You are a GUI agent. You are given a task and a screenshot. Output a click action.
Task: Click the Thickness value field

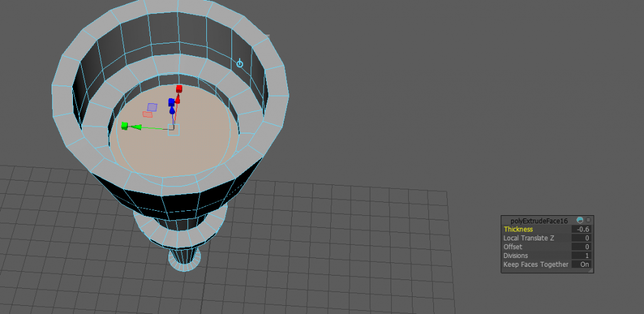[x=581, y=229]
